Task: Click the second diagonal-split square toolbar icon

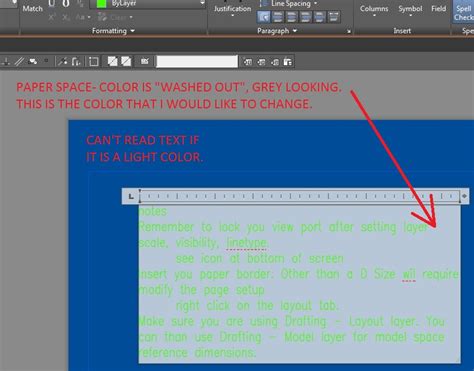Action: (x=126, y=61)
